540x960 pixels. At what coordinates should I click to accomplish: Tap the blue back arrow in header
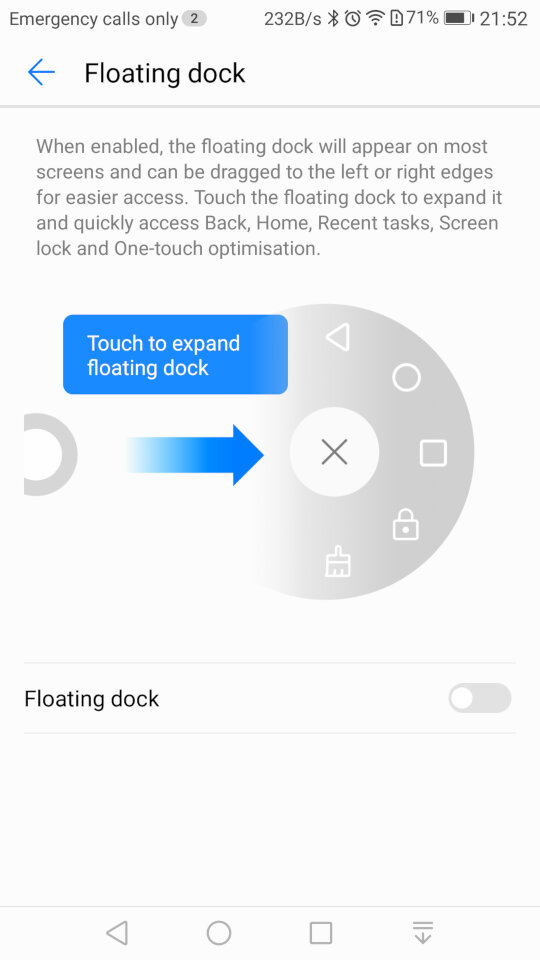(x=42, y=73)
